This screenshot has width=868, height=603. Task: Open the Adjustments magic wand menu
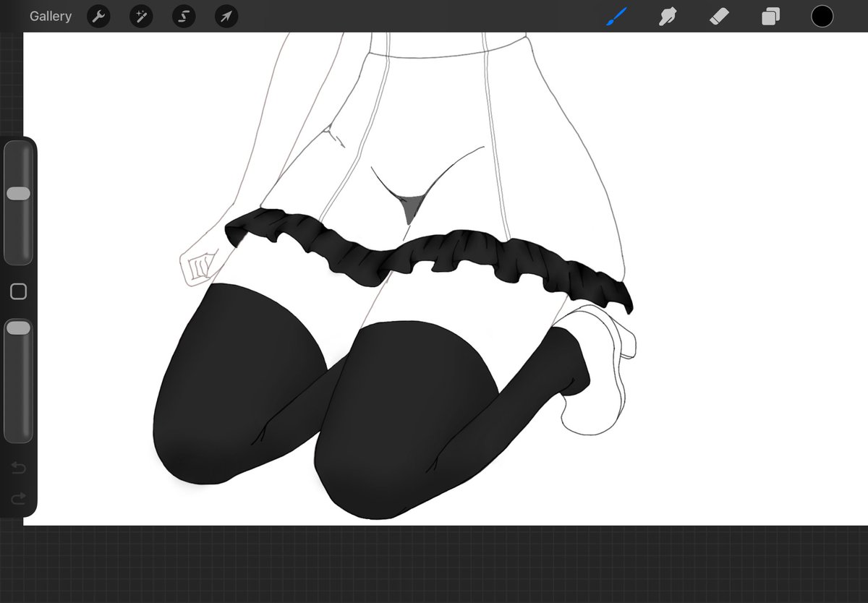pyautogui.click(x=141, y=16)
